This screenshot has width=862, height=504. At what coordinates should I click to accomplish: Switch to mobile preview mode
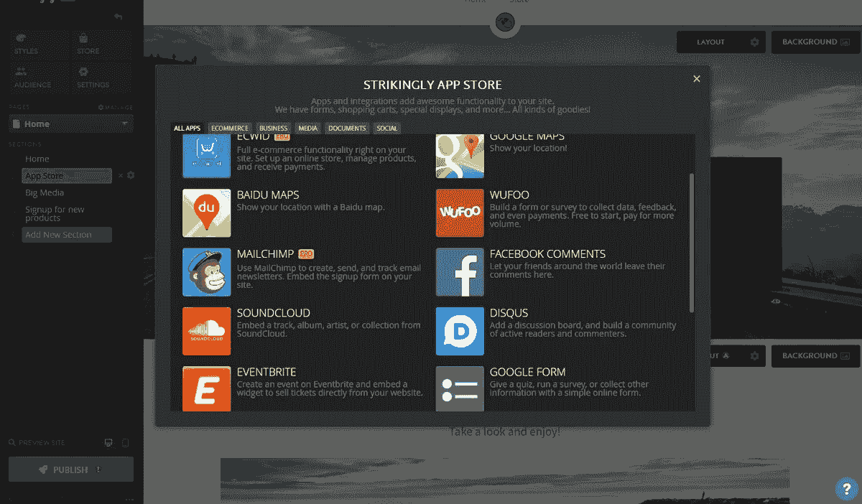point(126,443)
